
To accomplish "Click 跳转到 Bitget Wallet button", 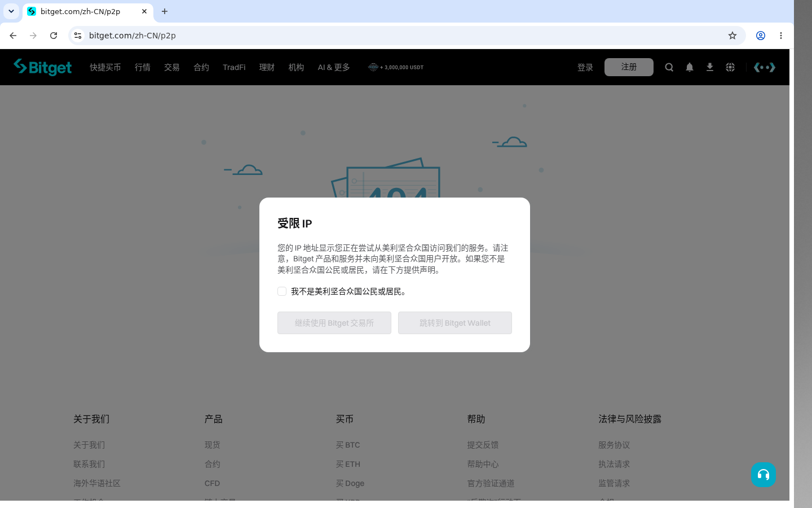I will pyautogui.click(x=455, y=323).
